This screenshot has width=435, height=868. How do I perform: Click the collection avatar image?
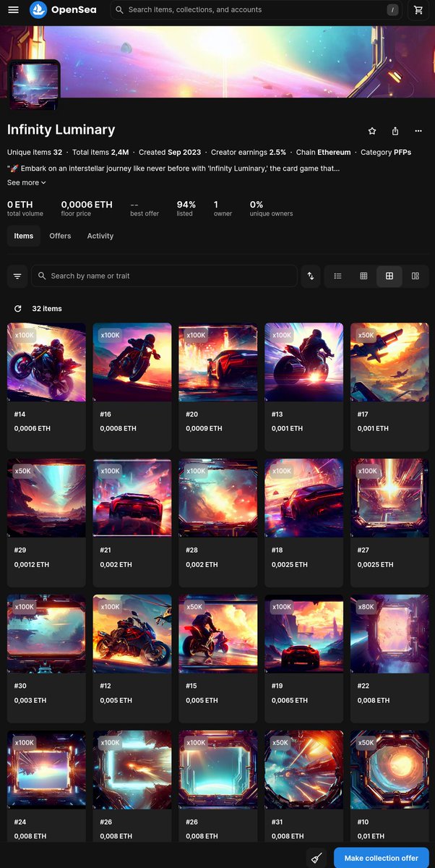(34, 85)
